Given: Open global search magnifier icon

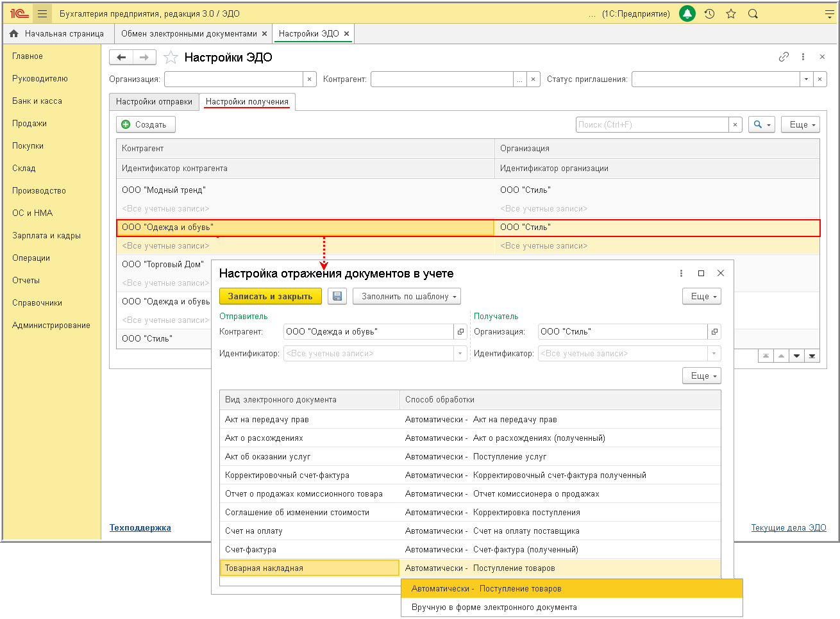Looking at the screenshot, I should pyautogui.click(x=753, y=13).
